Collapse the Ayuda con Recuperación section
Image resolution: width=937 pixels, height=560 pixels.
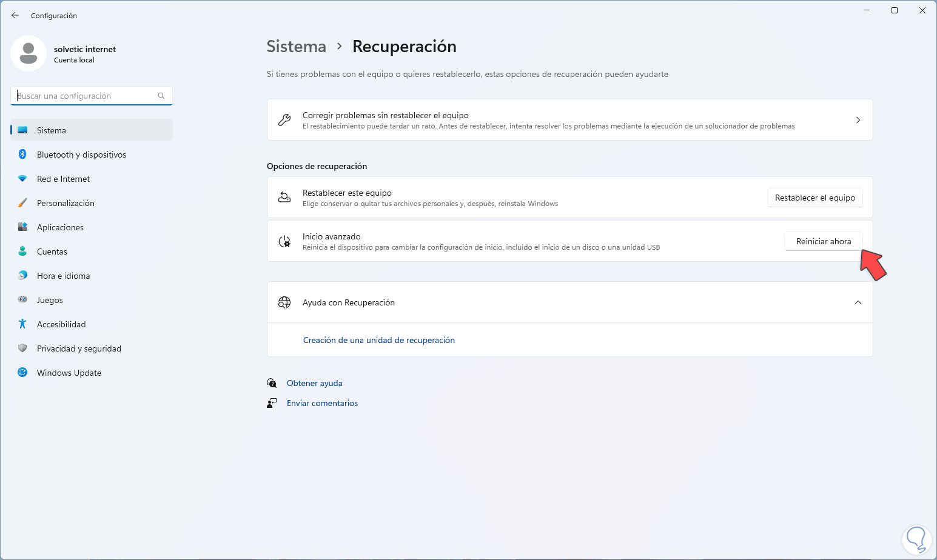[858, 302]
